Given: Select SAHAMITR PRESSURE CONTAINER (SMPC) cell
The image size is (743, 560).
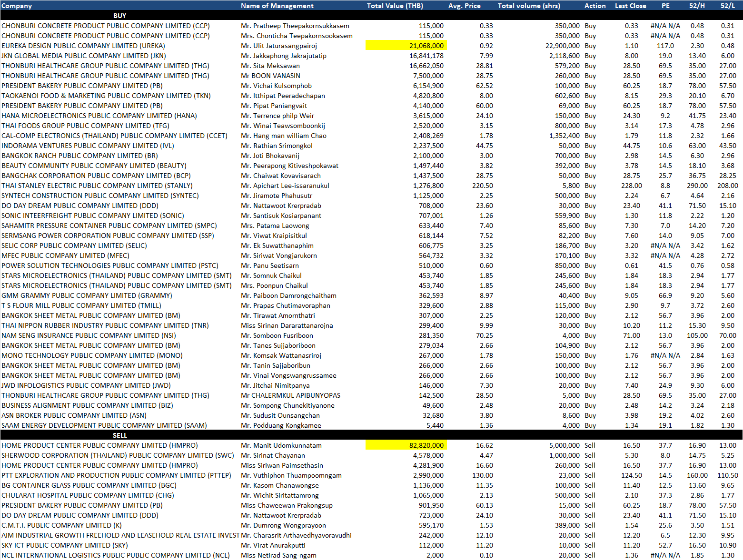Looking at the screenshot, I should coord(109,226).
